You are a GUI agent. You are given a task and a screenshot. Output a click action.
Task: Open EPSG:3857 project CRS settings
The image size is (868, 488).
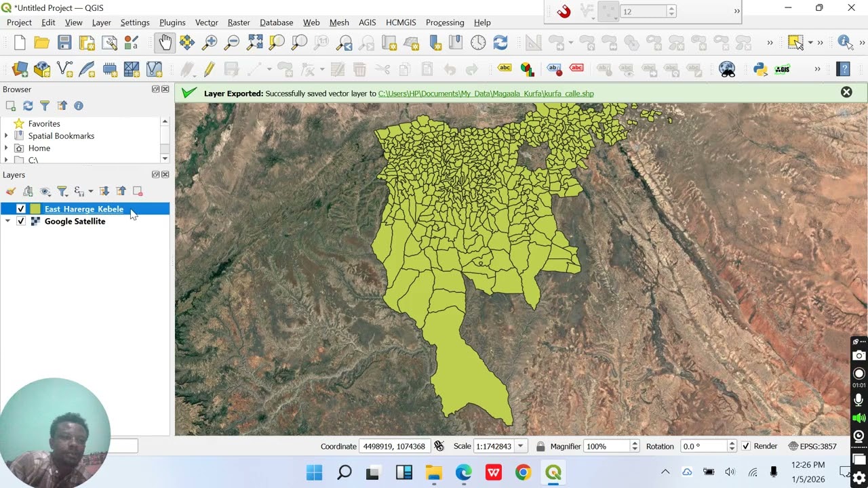[812, 446]
